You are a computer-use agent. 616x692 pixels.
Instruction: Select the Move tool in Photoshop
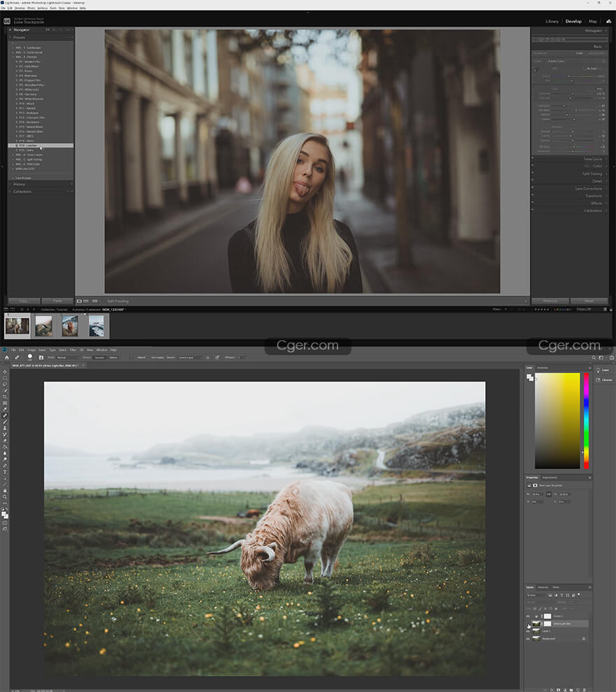pyautogui.click(x=5, y=372)
